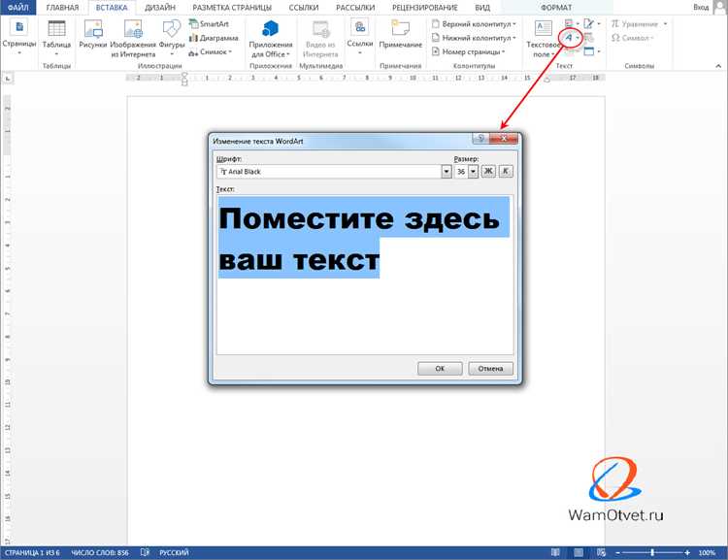Click the tab selector at ruler corner
This screenshot has width=728, height=560.
click(8, 79)
